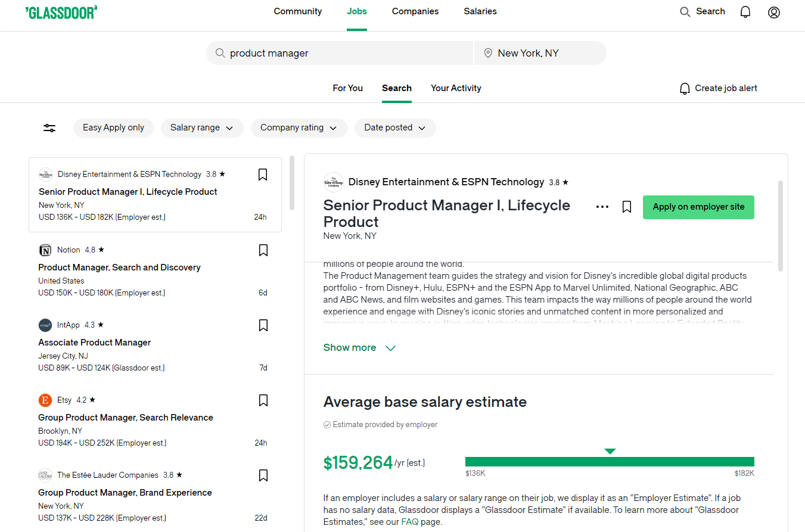Click Apply on employer site

tap(698, 207)
